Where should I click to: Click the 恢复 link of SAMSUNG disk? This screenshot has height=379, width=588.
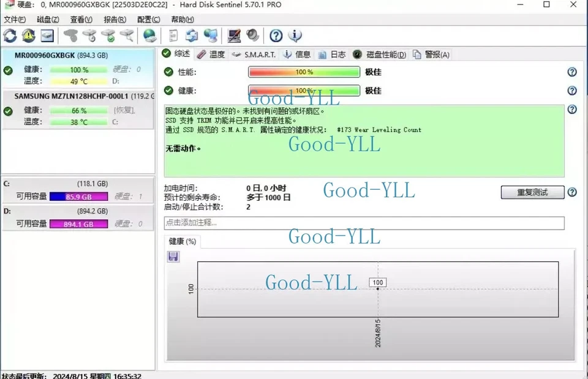(124, 110)
